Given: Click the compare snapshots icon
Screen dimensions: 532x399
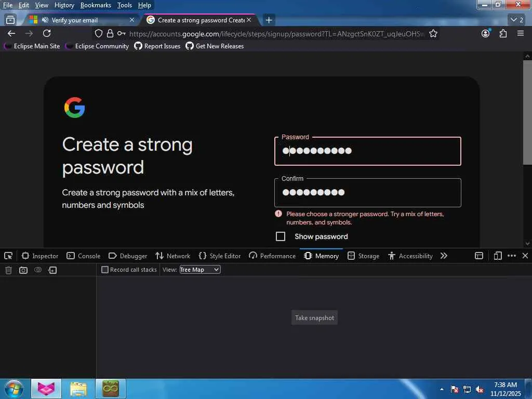Looking at the screenshot, I should point(38,270).
